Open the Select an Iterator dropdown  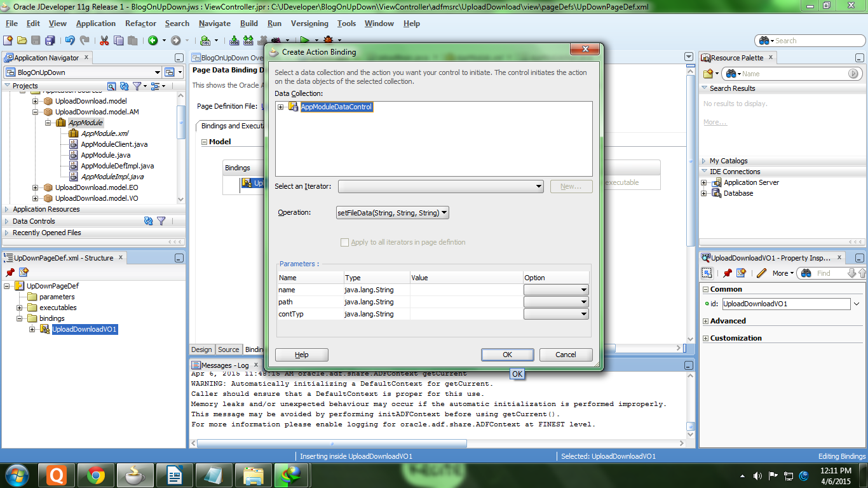coord(441,186)
